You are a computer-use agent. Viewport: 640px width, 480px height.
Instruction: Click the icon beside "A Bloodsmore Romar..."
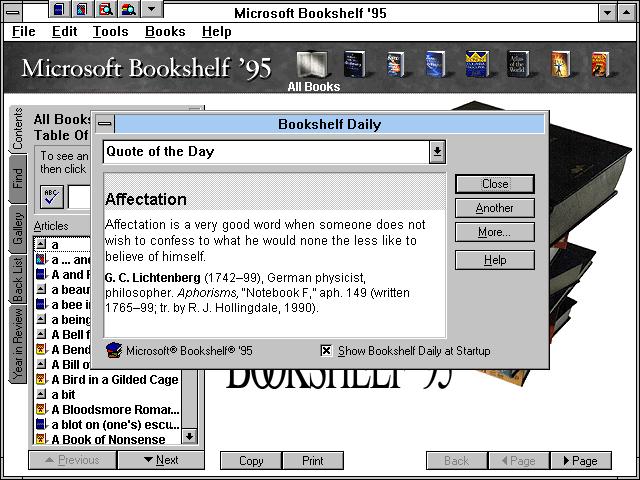[x=41, y=409]
